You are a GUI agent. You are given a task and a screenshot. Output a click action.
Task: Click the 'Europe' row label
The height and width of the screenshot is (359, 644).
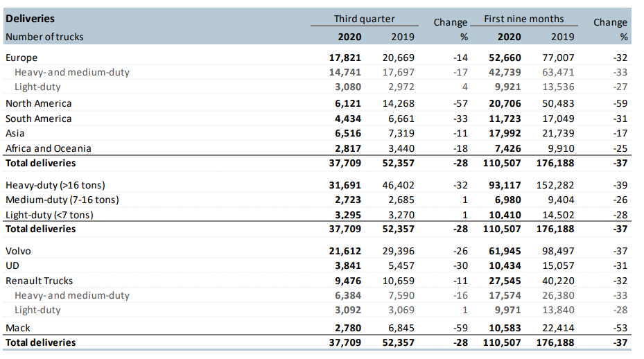(x=21, y=58)
